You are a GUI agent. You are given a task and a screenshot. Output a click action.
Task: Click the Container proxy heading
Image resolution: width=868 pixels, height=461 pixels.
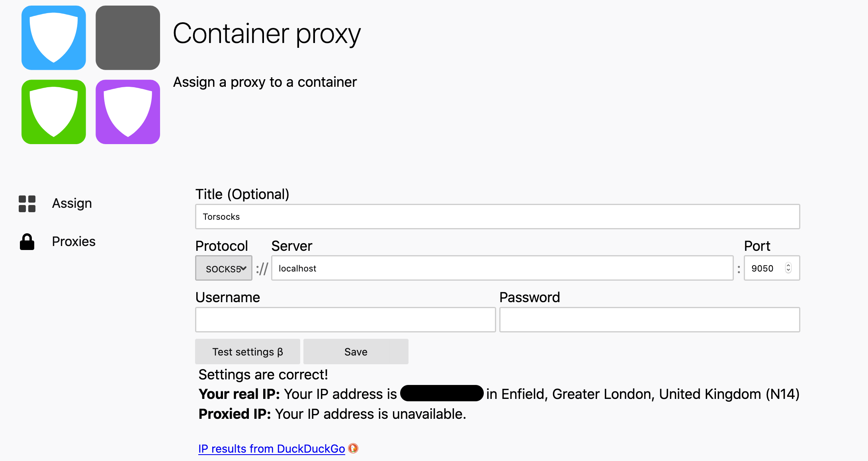[267, 34]
